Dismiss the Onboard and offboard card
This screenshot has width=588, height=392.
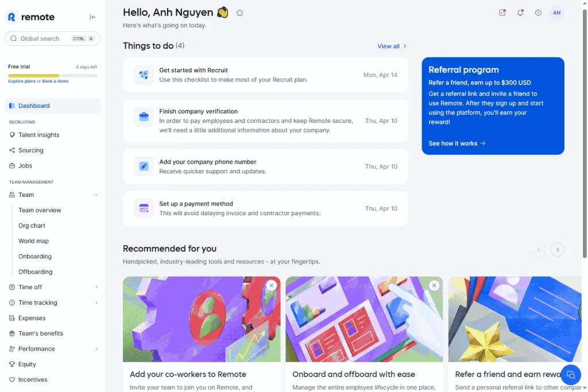point(434,286)
